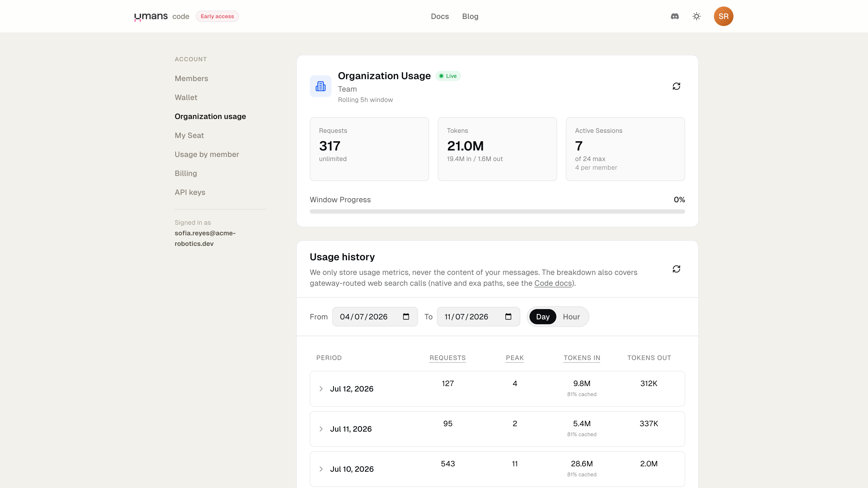Open the Wallet account section
The width and height of the screenshot is (868, 488).
tap(186, 97)
